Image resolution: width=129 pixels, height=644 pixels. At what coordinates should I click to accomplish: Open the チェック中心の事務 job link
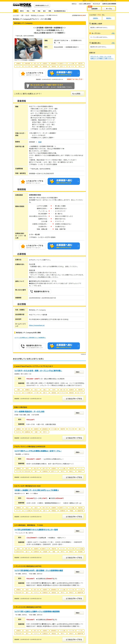click(x=38, y=451)
